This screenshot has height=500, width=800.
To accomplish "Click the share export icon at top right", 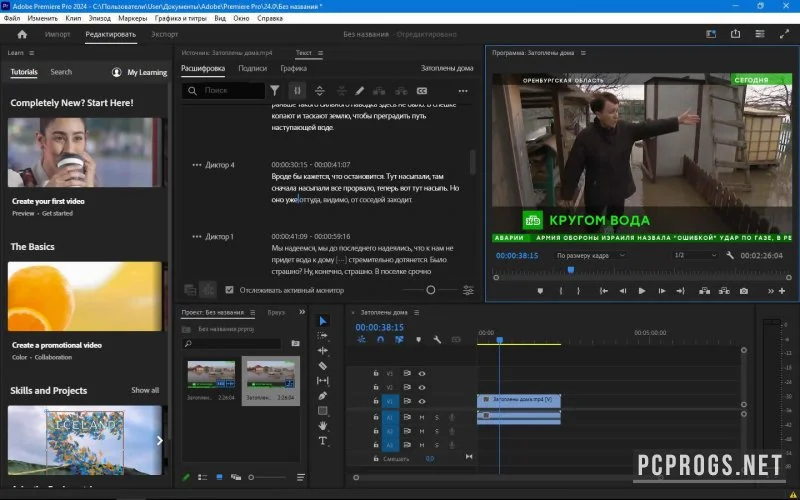I will (x=735, y=34).
